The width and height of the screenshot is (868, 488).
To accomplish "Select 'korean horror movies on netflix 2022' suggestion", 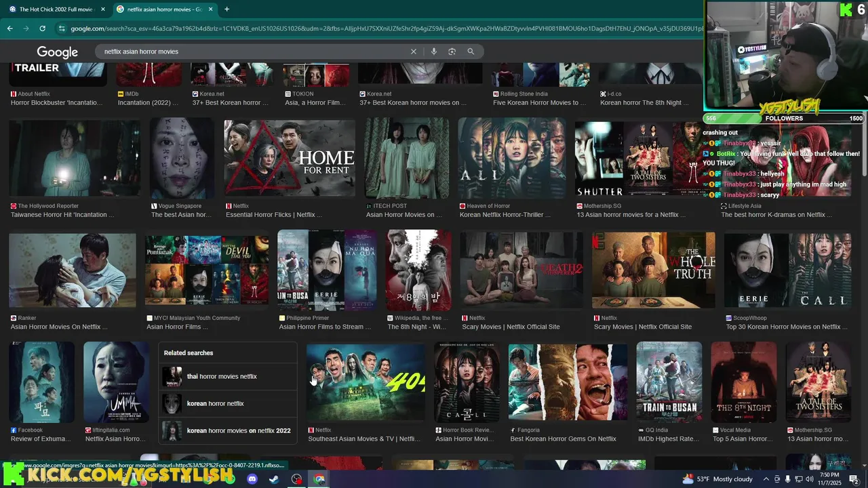I will [228, 430].
